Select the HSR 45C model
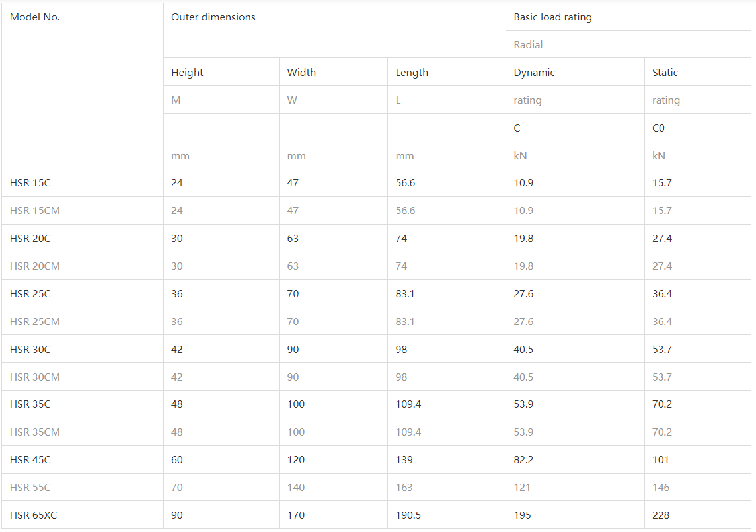 pos(30,460)
